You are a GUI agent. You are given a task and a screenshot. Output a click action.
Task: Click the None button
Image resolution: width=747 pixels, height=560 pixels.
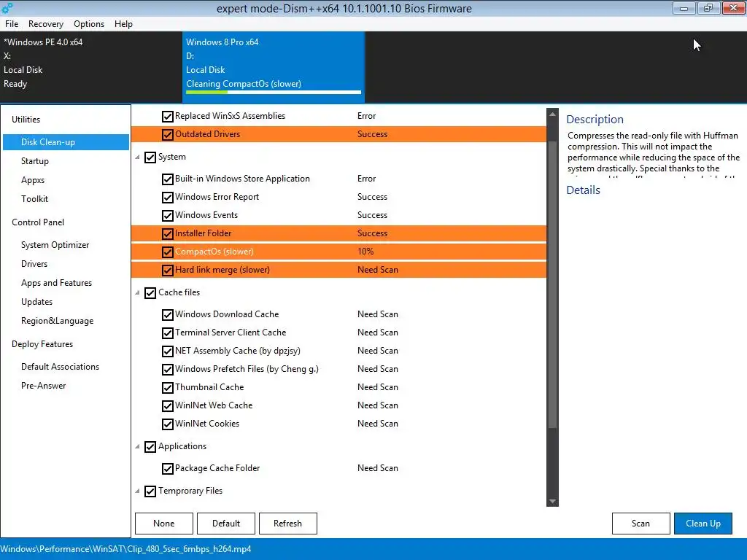tap(164, 524)
